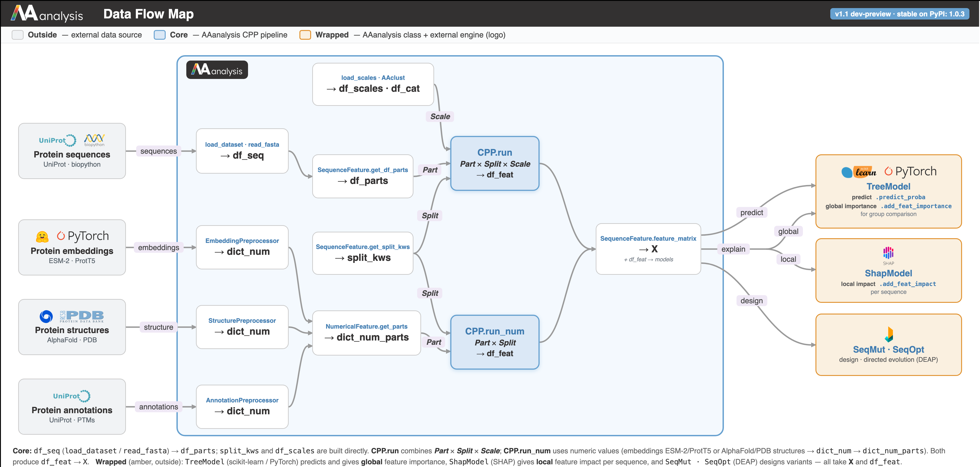
Task: Click the 'Scale' edge label
Action: coord(440,116)
